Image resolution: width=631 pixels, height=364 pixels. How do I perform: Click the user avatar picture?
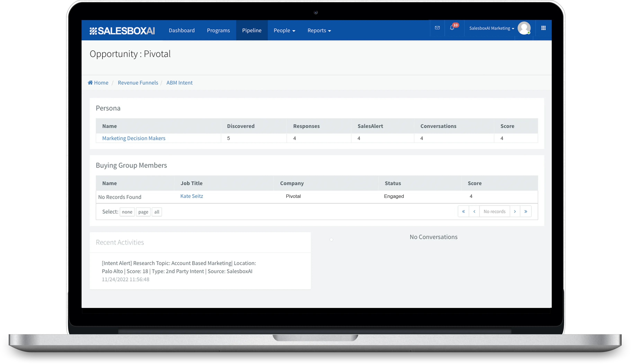[x=524, y=28]
